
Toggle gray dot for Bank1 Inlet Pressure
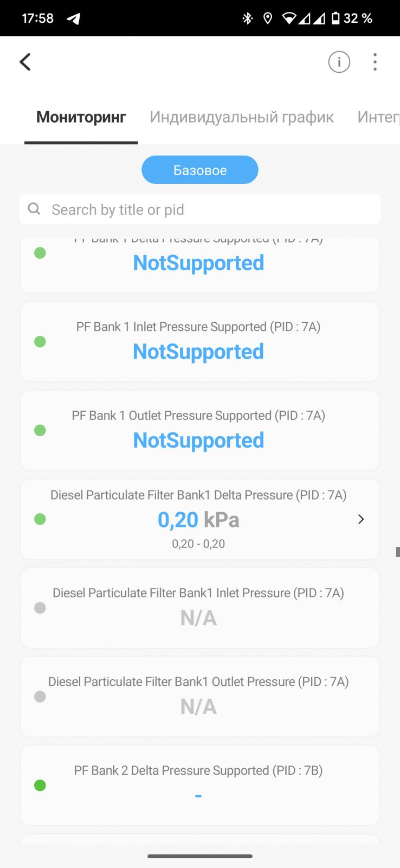(40, 608)
